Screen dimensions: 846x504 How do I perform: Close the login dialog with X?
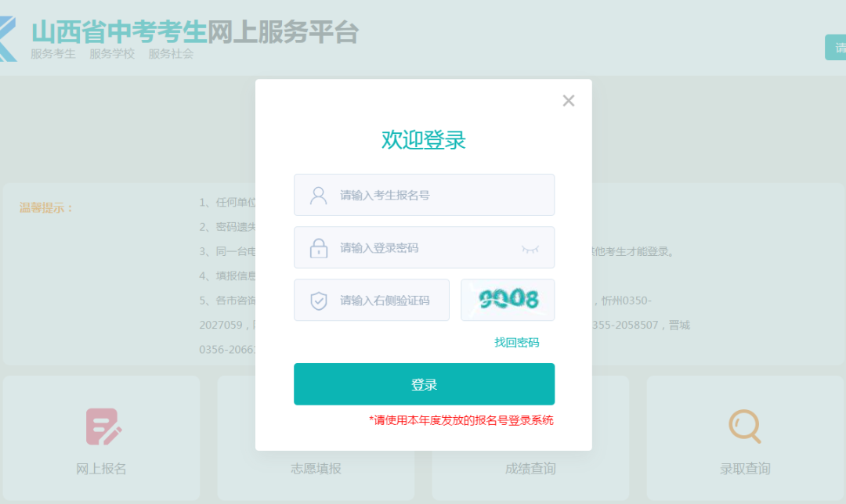click(568, 101)
